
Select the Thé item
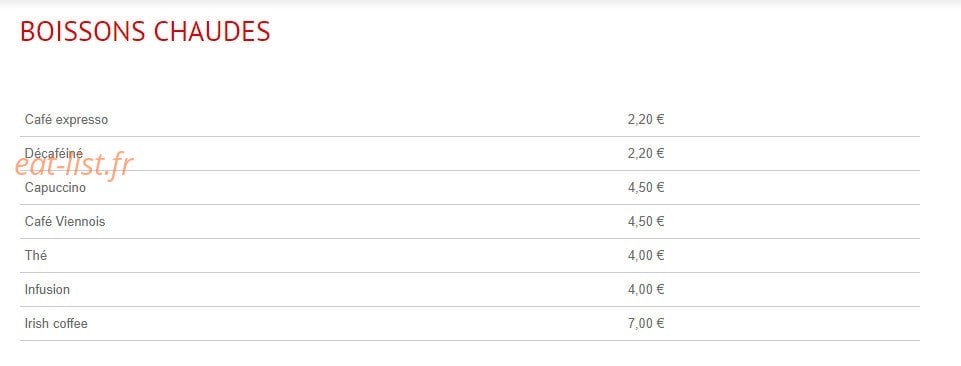point(36,256)
